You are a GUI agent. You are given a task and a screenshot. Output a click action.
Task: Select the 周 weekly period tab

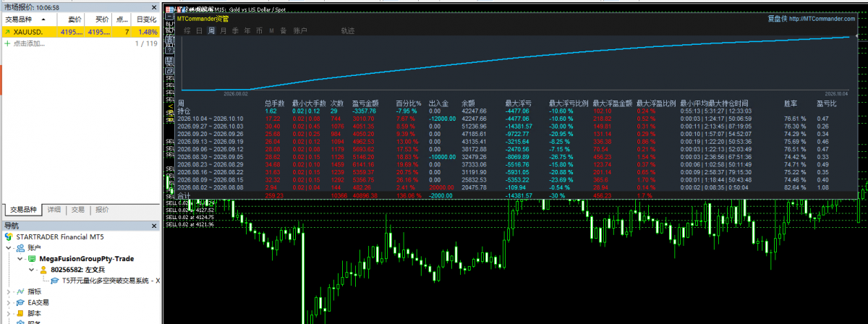click(x=211, y=30)
